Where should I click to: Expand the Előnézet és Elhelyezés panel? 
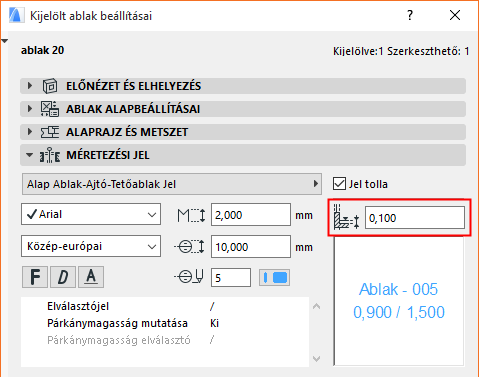click(x=243, y=86)
